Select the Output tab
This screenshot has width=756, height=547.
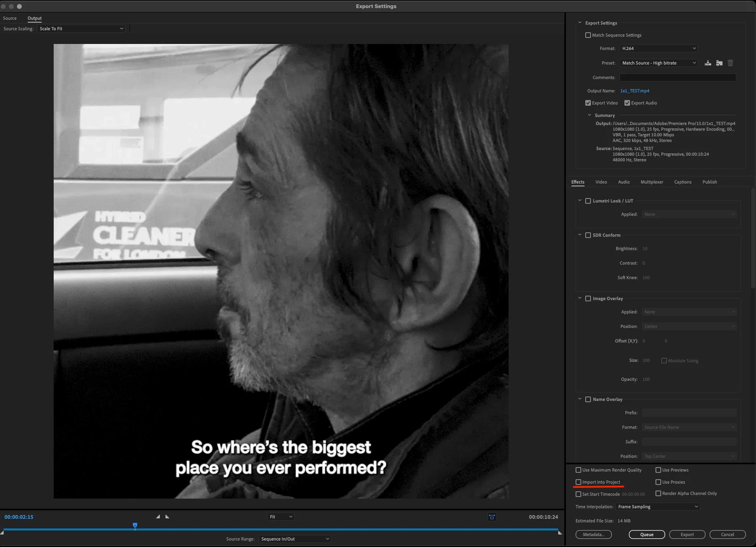[x=35, y=18]
